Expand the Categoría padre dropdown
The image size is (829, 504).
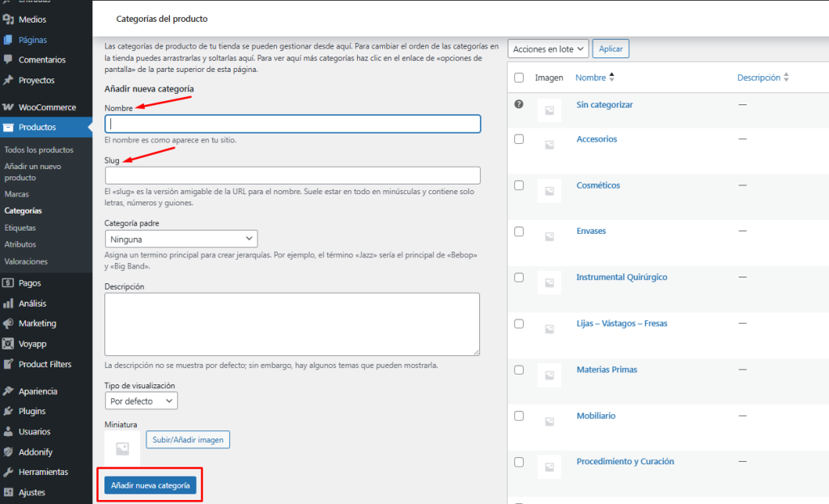[x=181, y=239]
